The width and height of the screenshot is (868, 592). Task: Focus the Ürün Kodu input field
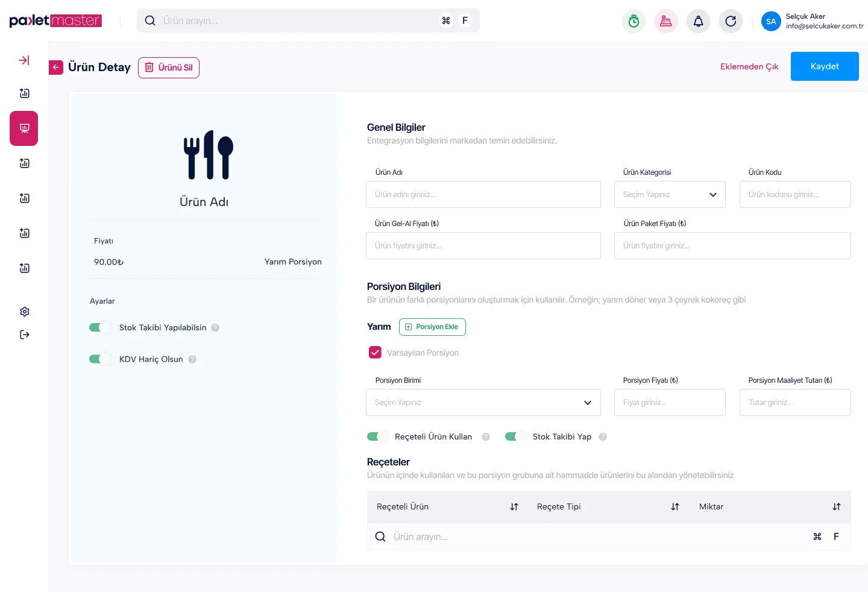(795, 195)
